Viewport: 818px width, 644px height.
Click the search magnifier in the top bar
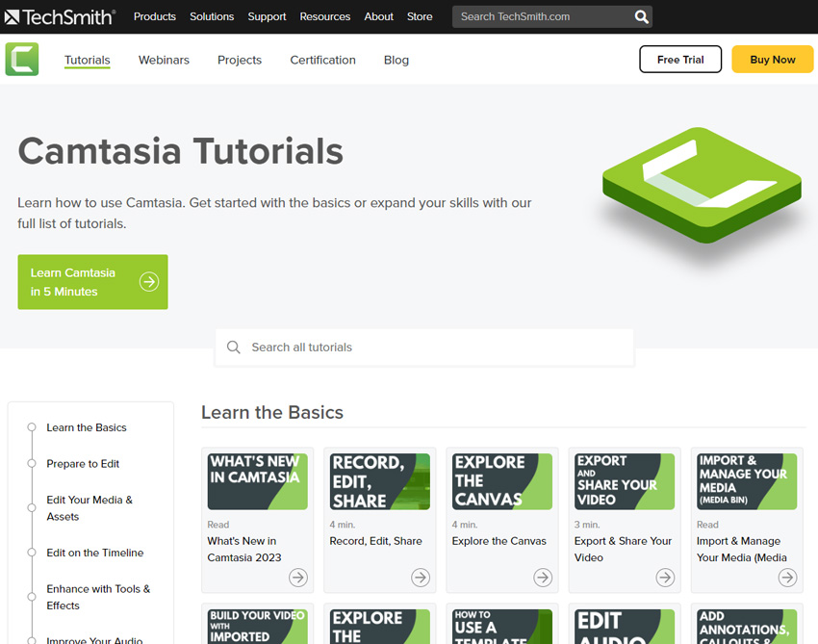[641, 16]
